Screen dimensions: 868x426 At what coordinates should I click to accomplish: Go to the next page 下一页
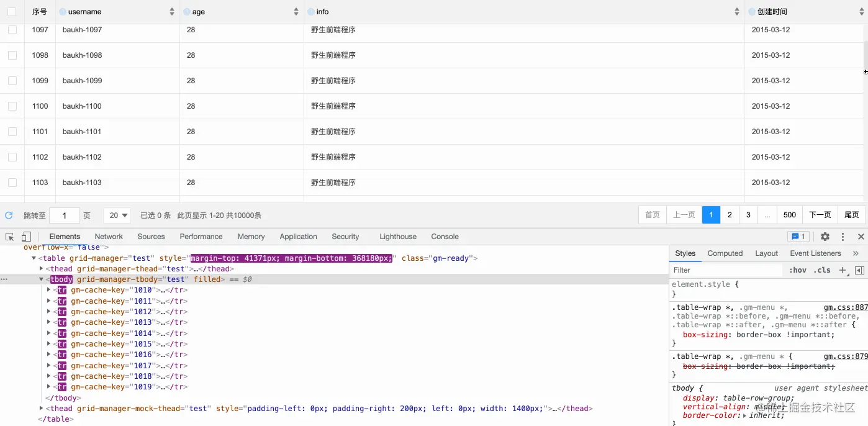click(x=820, y=215)
